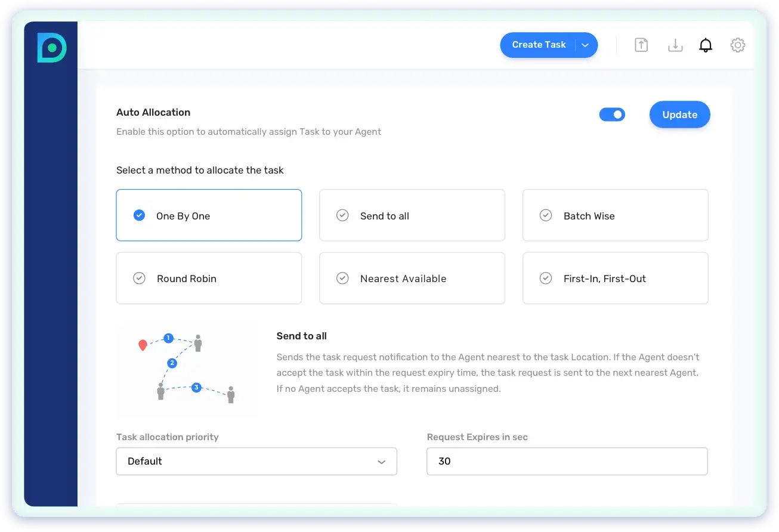779x532 pixels.
Task: Expand the Create Task dropdown arrow
Action: 585,45
